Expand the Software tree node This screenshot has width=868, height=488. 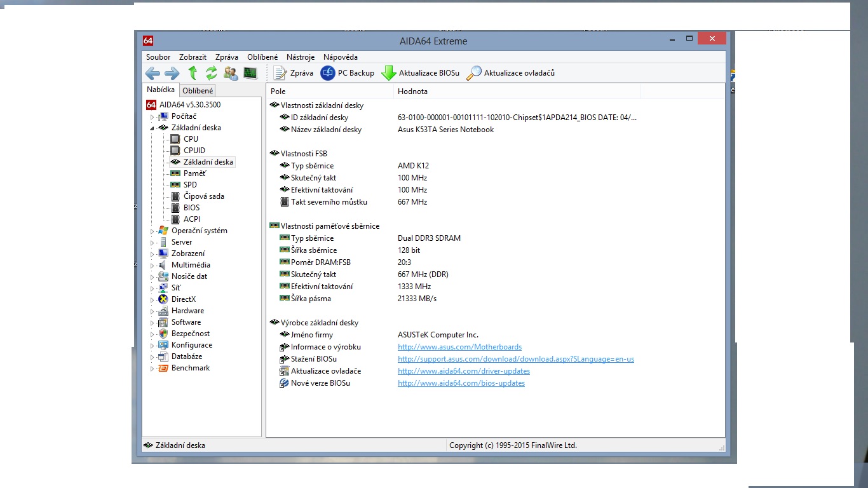coord(153,323)
